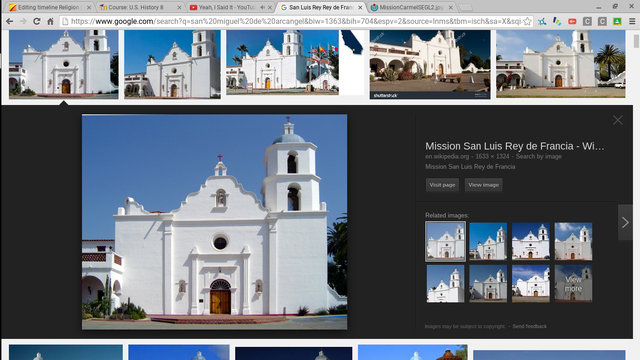Click the blue network-node extension icon
Screen dimensions: 640x360
[542, 21]
